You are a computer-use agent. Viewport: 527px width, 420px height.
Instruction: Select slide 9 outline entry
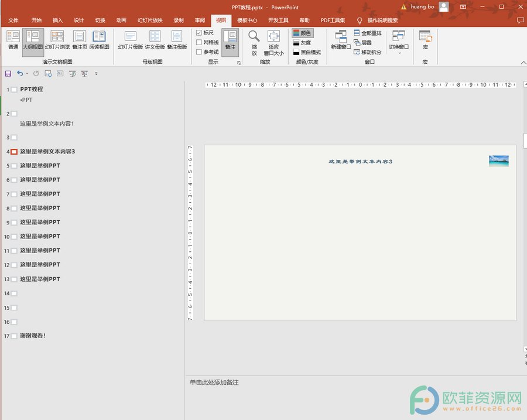click(40, 222)
